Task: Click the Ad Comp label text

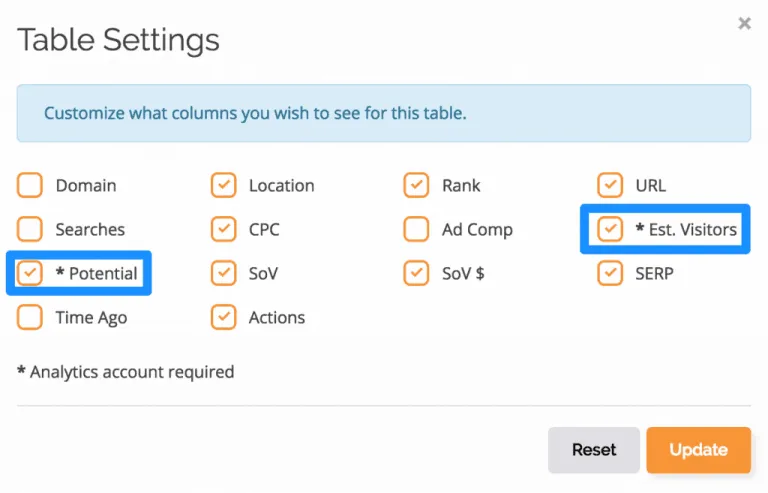Action: tap(477, 230)
